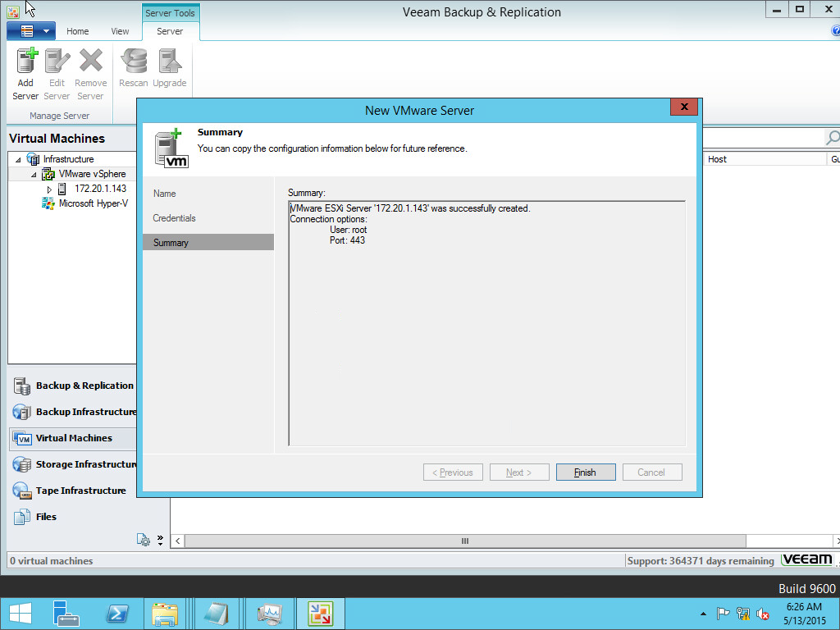The height and width of the screenshot is (630, 840).
Task: Click the Files pane icon
Action: (22, 517)
